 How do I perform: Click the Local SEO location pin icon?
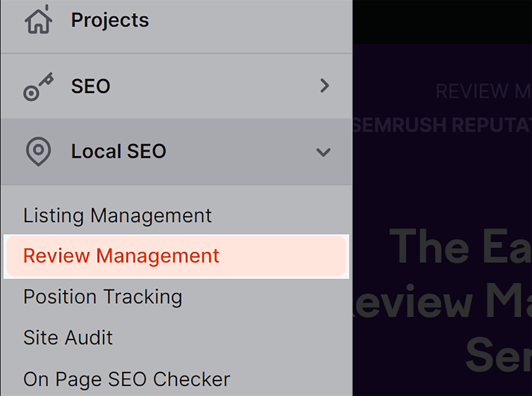(38, 151)
